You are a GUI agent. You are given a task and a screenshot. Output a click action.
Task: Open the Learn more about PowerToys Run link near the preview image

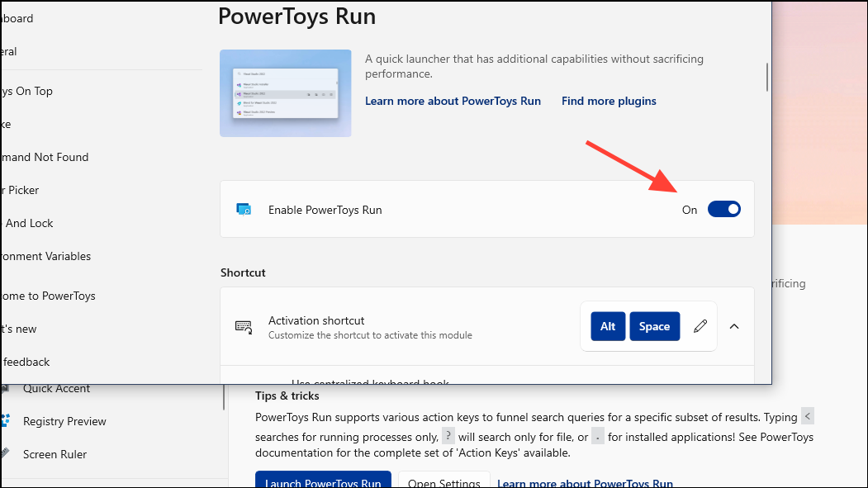coord(453,101)
